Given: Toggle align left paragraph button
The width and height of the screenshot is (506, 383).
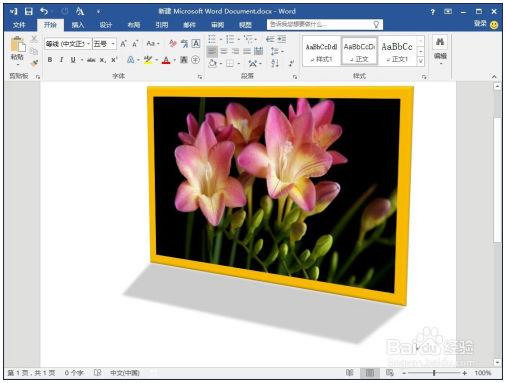Looking at the screenshot, I should [x=212, y=51].
